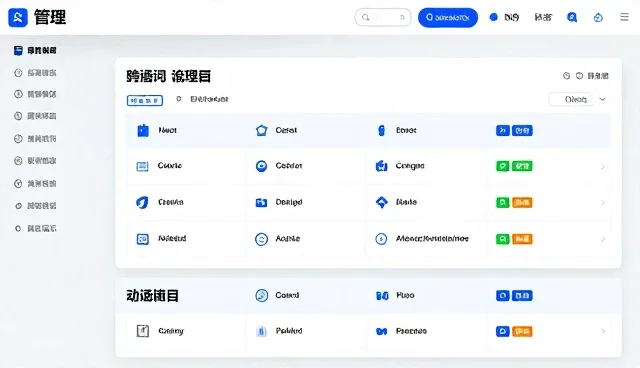Click the blue icon badge in Coued row
Screen dimensions: 640x368
click(503, 295)
